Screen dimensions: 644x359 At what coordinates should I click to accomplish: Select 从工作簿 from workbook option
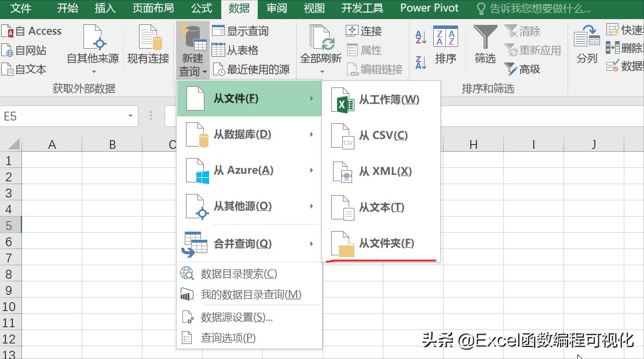click(389, 100)
